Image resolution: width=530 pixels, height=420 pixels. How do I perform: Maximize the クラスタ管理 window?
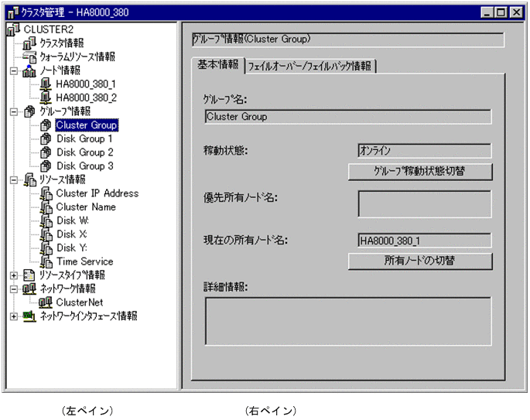point(501,13)
